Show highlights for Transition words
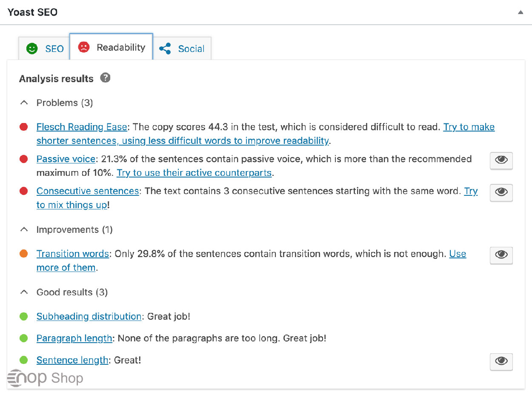 (x=501, y=255)
